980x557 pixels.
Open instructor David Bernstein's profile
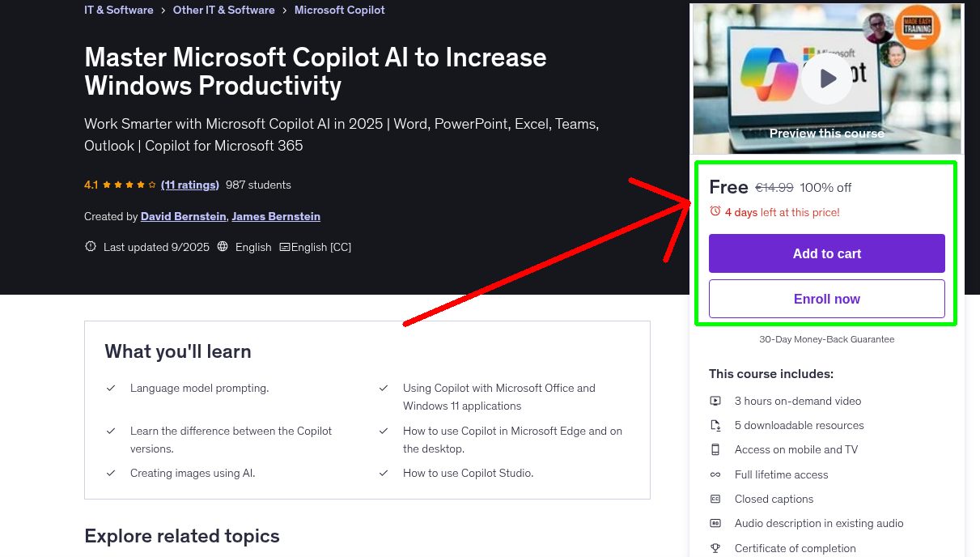coord(183,216)
